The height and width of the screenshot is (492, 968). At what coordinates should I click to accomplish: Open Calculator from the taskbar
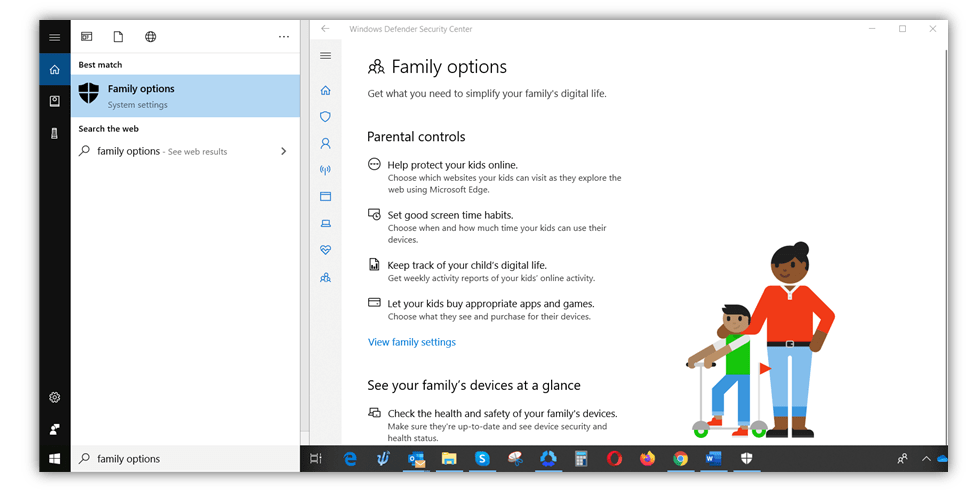[x=580, y=459]
